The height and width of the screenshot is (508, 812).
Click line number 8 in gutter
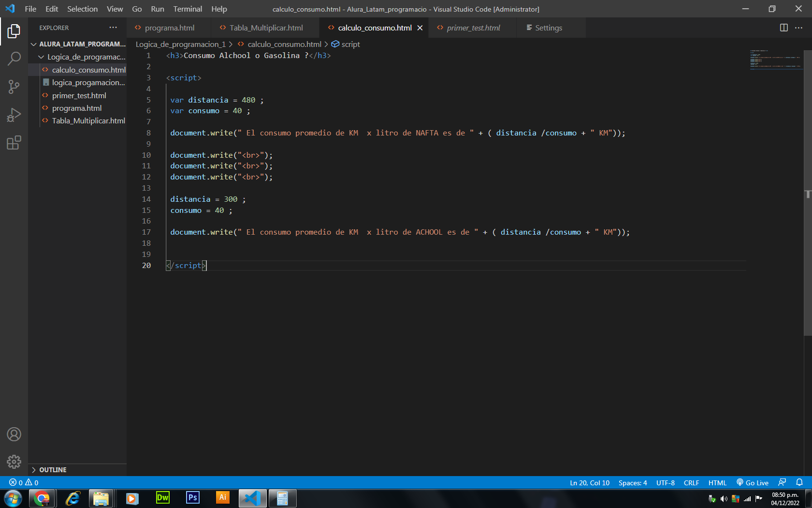(148, 133)
